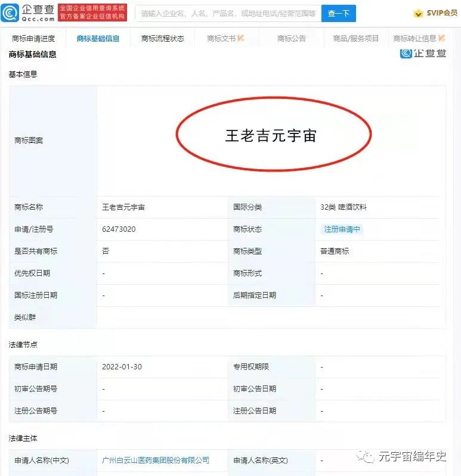This screenshot has height=476, width=461.
Task: Select the 普通商标 trademark type value
Action: (x=335, y=251)
